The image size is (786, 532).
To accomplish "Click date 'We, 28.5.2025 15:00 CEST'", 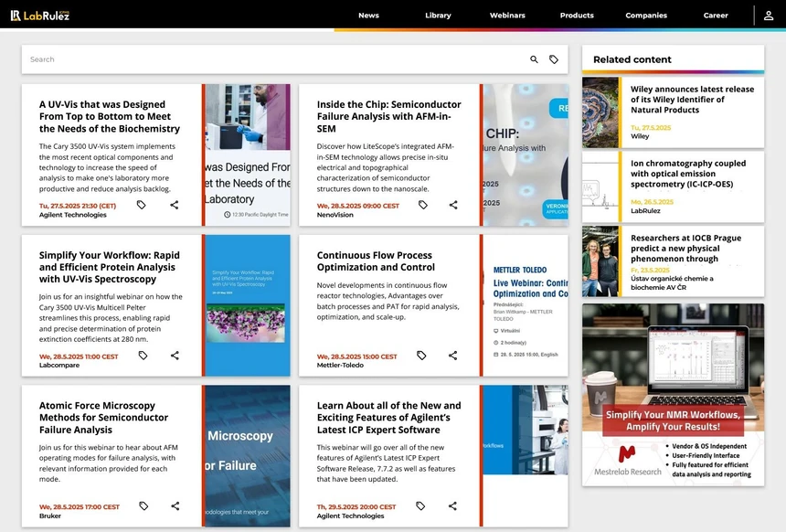I will click(357, 356).
